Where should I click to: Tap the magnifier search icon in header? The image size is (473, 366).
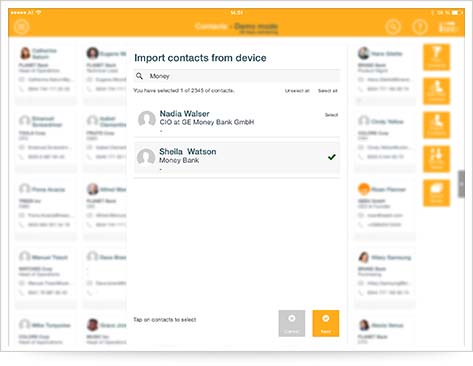[393, 27]
